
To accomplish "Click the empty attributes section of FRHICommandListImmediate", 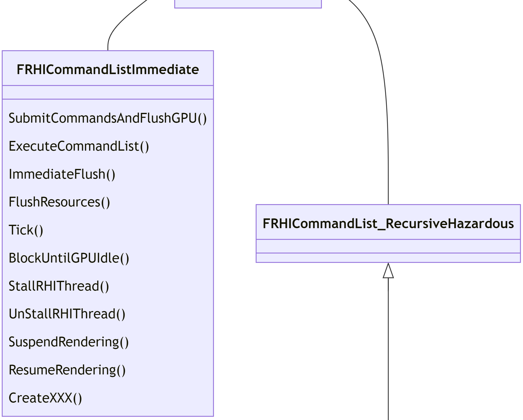I will [108, 92].
